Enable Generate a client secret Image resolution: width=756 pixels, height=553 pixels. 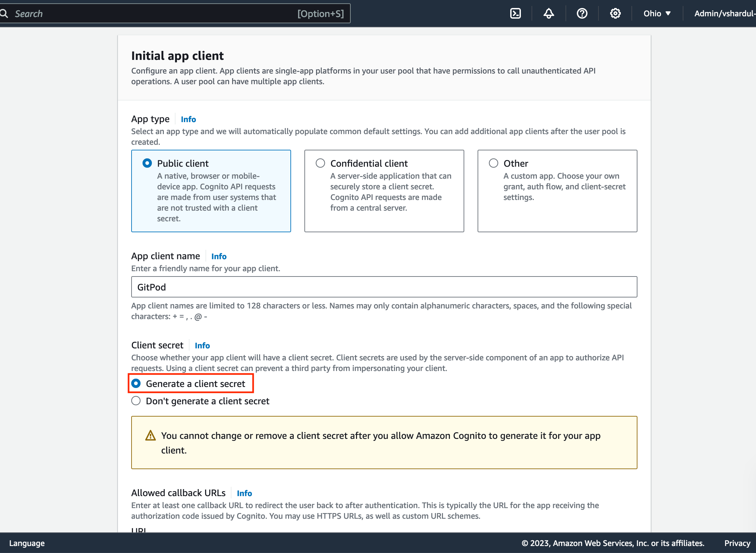[136, 384]
